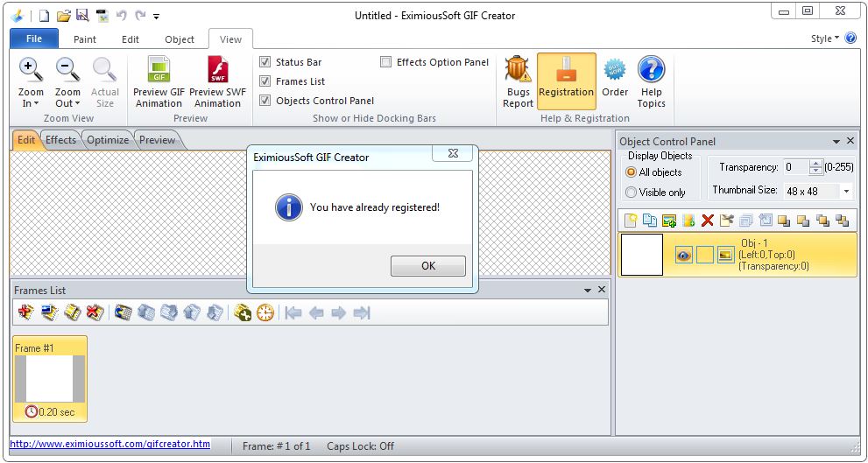Click the New document icon in quick access
The width and height of the screenshot is (868, 463).
(45, 16)
